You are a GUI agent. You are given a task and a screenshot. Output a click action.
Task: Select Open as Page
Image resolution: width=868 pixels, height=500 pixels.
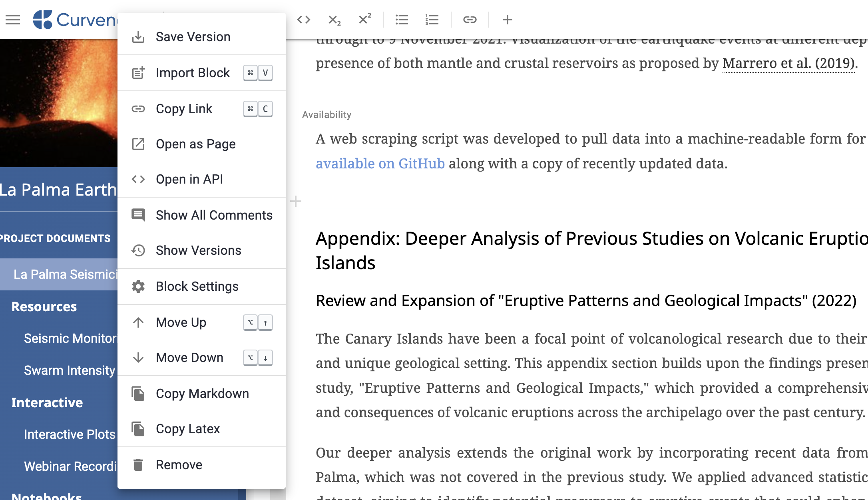click(195, 144)
